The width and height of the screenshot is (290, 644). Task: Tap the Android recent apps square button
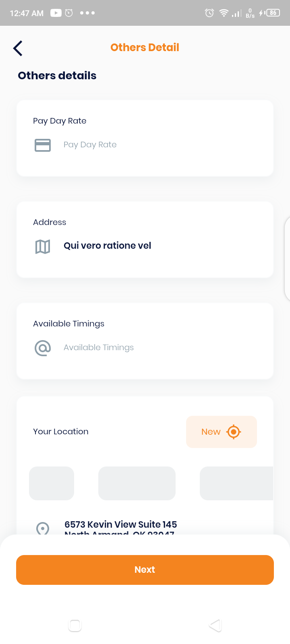click(x=75, y=625)
